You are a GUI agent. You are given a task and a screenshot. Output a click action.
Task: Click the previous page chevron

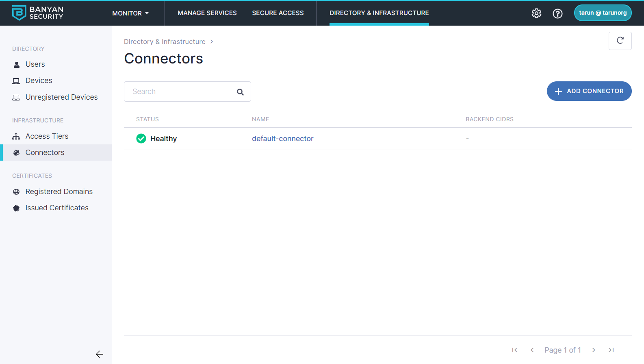pyautogui.click(x=532, y=350)
